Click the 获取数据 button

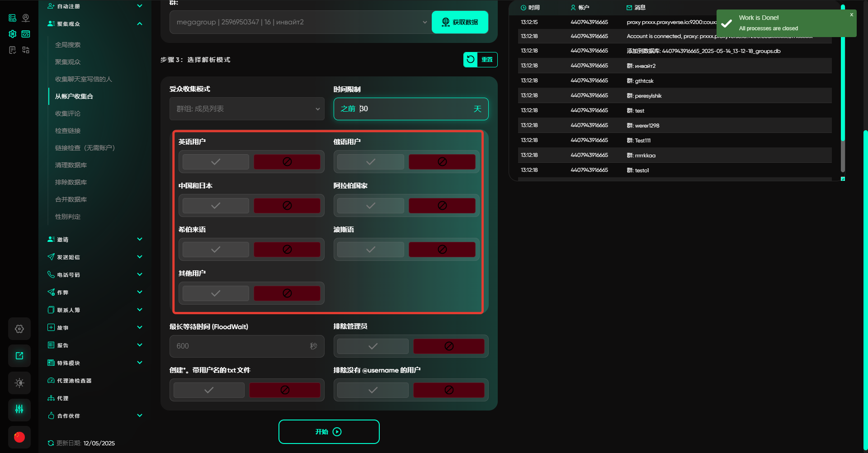[460, 22]
